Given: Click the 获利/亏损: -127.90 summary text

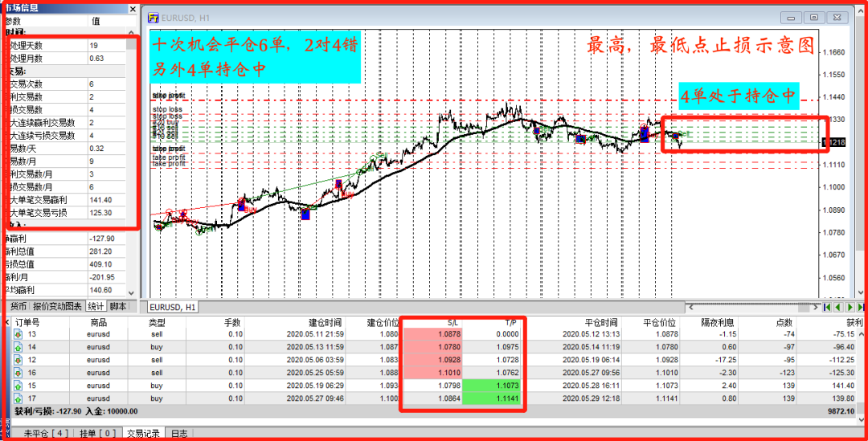Looking at the screenshot, I should pyautogui.click(x=48, y=411).
